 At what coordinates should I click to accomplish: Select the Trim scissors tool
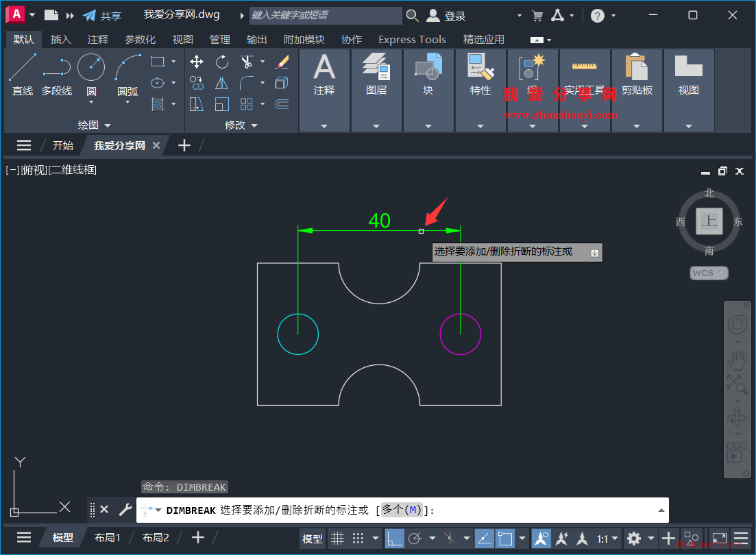pos(247,62)
